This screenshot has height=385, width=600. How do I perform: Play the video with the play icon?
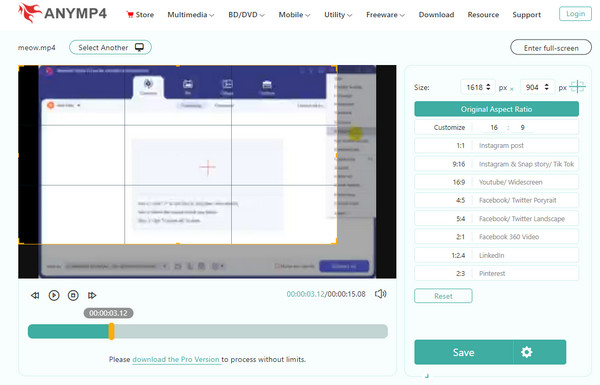[54, 295]
